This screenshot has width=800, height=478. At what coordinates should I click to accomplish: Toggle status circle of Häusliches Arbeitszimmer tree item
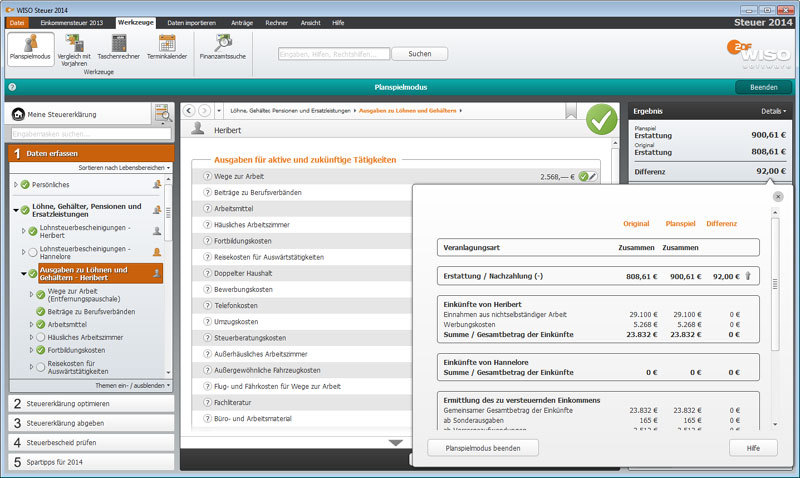[x=41, y=337]
